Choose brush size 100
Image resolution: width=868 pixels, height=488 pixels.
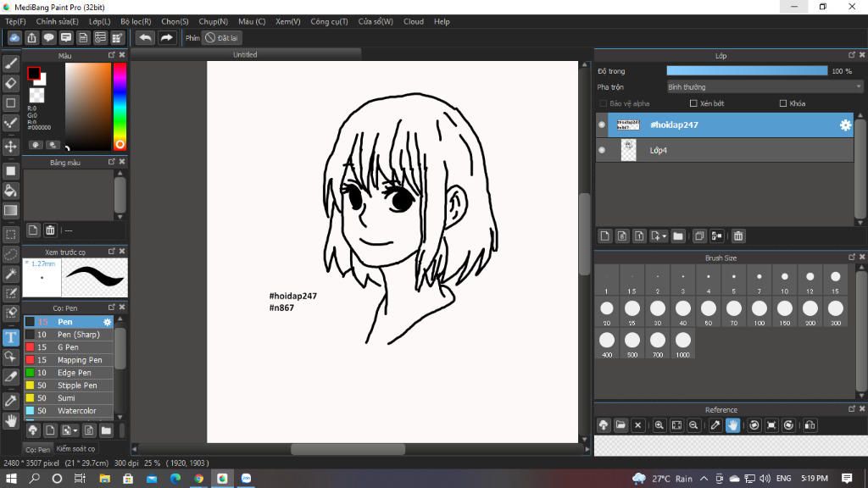click(759, 312)
